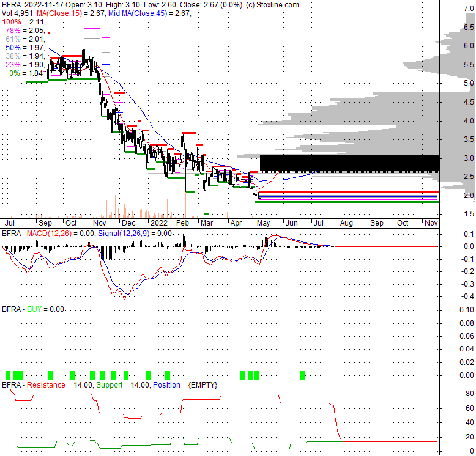The image size is (476, 456).
Task: Select the '23% = 1.90' Fibonacci level
Action: click(25, 65)
